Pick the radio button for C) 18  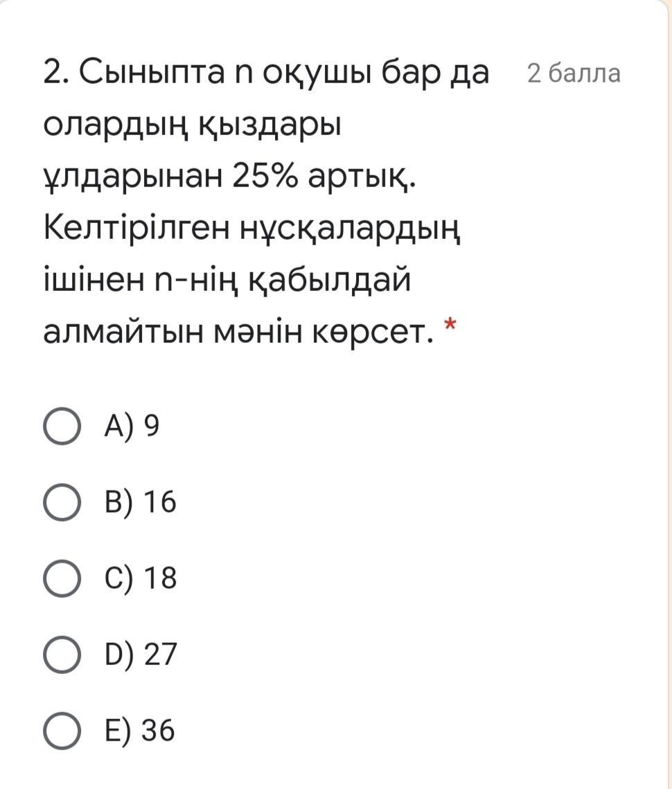61,579
